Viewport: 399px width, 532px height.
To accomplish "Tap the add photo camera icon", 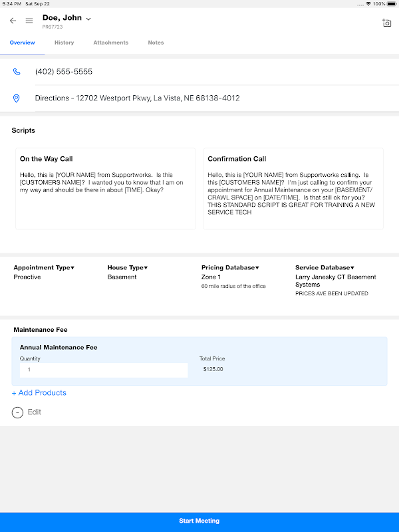I will pyautogui.click(x=387, y=23).
